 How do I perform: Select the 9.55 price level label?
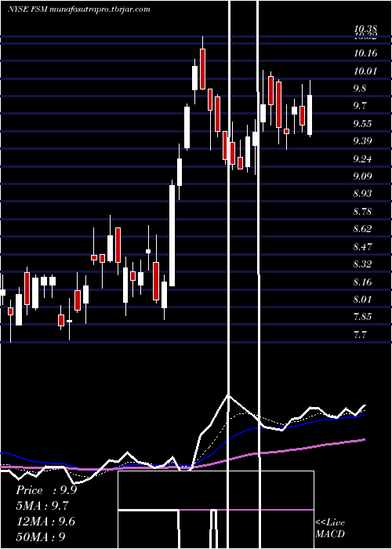pos(364,124)
